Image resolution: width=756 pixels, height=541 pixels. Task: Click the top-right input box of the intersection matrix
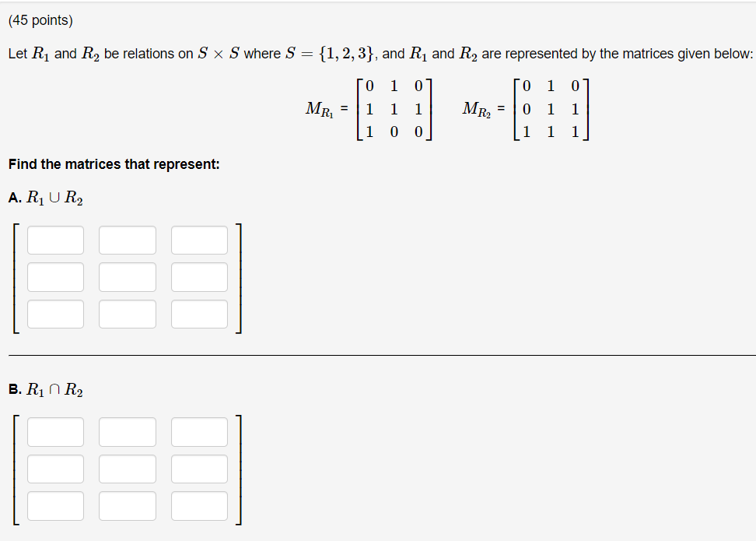coord(199,432)
